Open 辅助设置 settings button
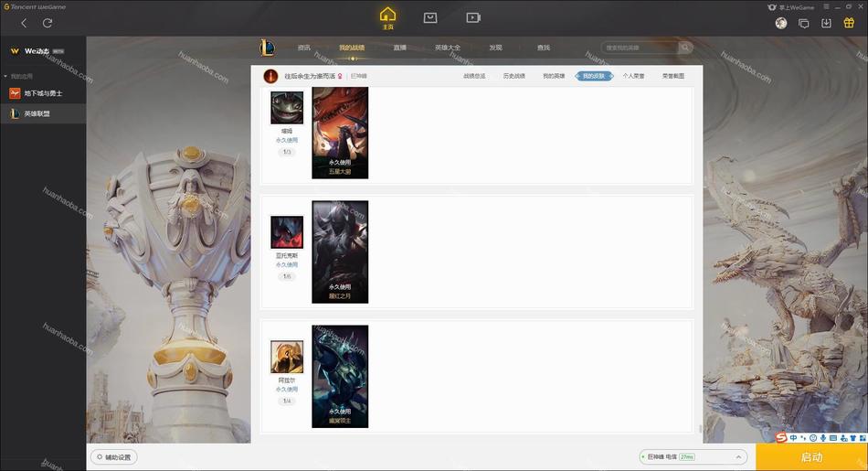 [114, 457]
